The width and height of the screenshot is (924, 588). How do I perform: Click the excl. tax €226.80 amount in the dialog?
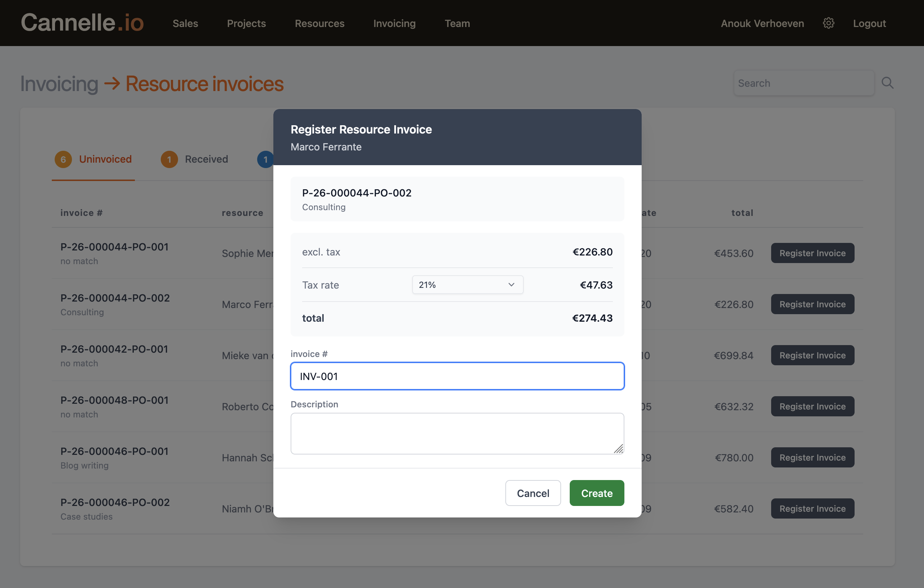[x=592, y=252]
